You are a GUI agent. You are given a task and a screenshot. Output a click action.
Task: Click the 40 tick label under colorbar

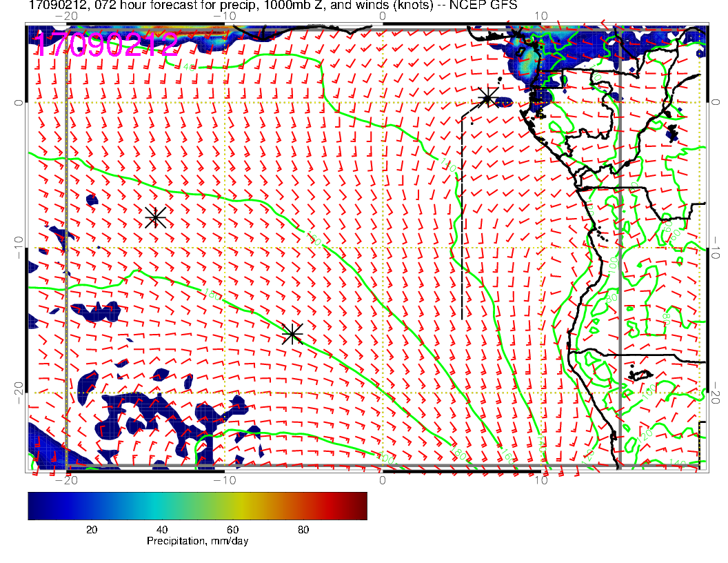(165, 530)
